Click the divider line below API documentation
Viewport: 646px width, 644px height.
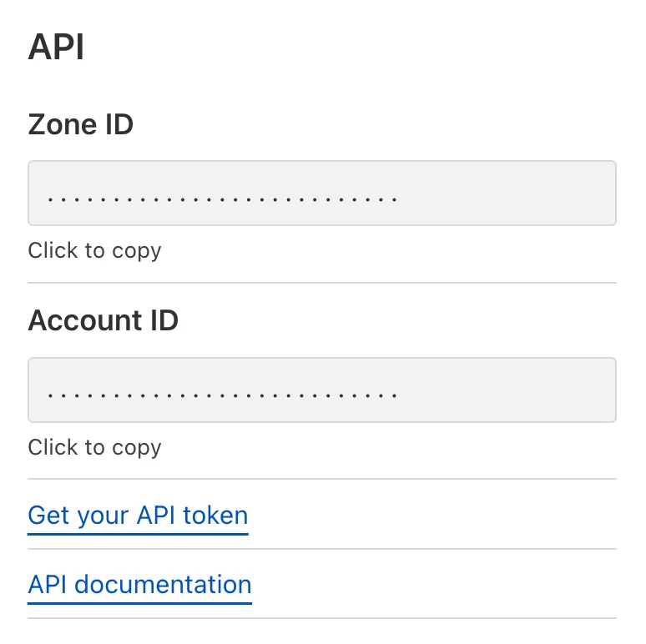[x=321, y=618]
